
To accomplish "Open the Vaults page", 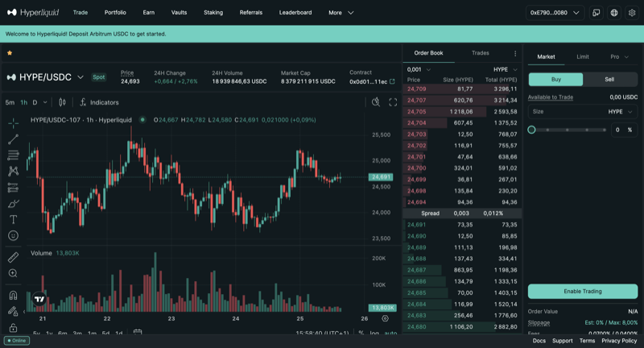I will (179, 13).
